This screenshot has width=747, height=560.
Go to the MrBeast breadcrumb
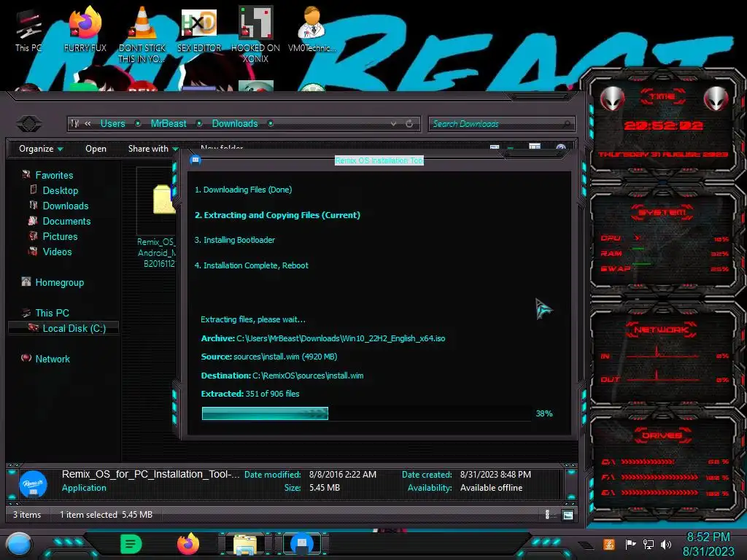(169, 124)
